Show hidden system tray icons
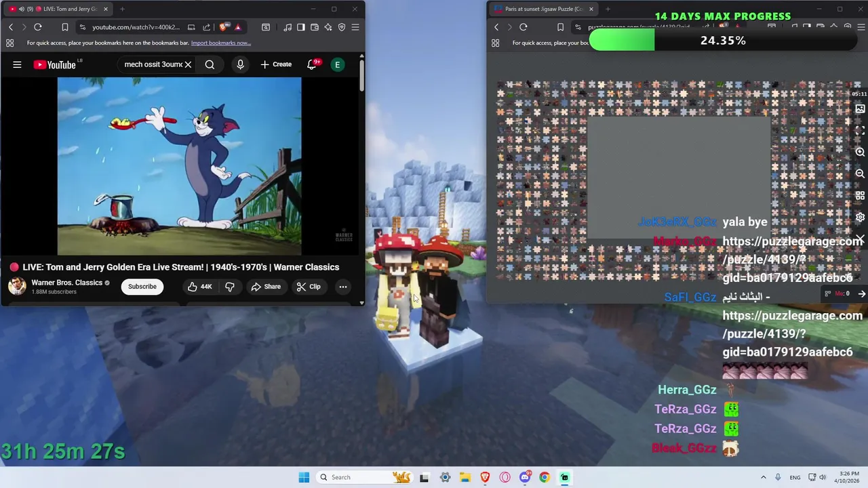This screenshot has width=868, height=488. tap(763, 477)
